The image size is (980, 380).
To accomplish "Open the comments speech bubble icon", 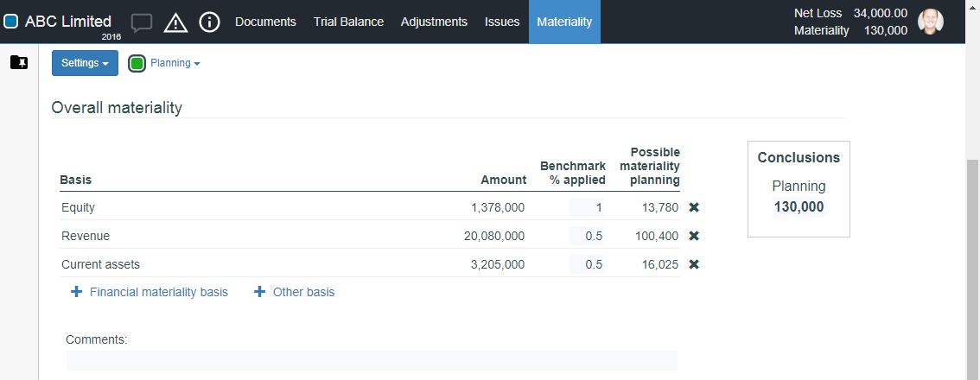I will click(142, 22).
